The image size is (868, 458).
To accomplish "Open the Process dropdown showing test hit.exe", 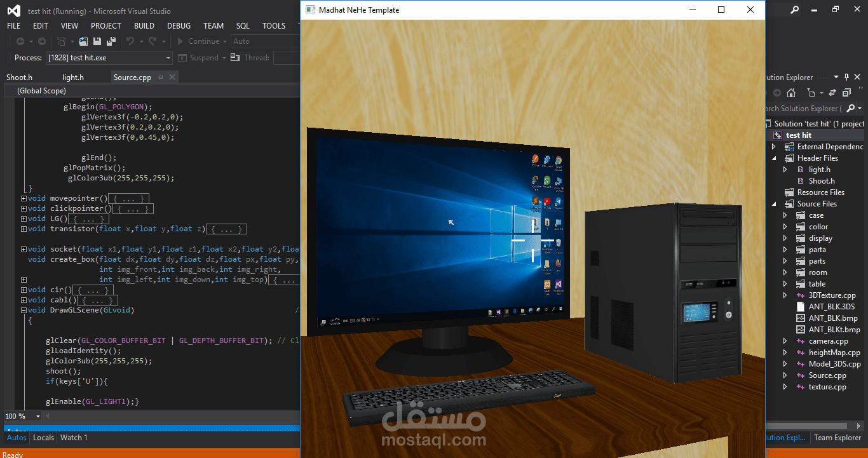I will click(109, 58).
